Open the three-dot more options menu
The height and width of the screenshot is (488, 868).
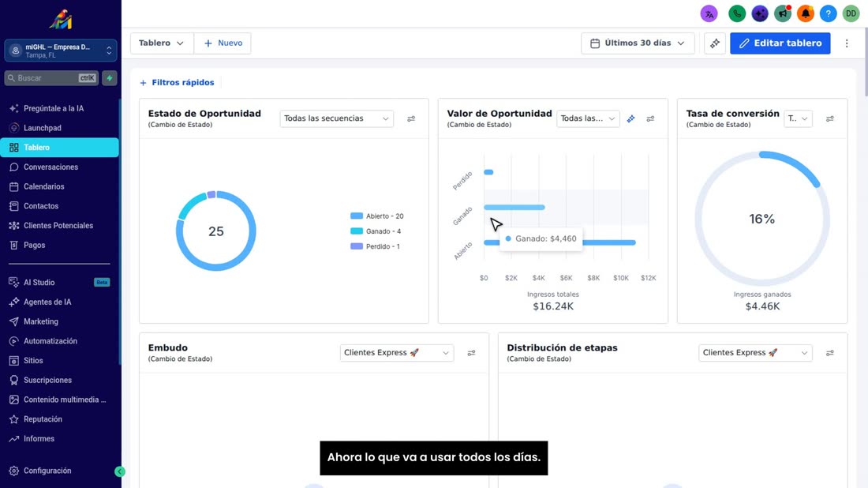pos(847,43)
